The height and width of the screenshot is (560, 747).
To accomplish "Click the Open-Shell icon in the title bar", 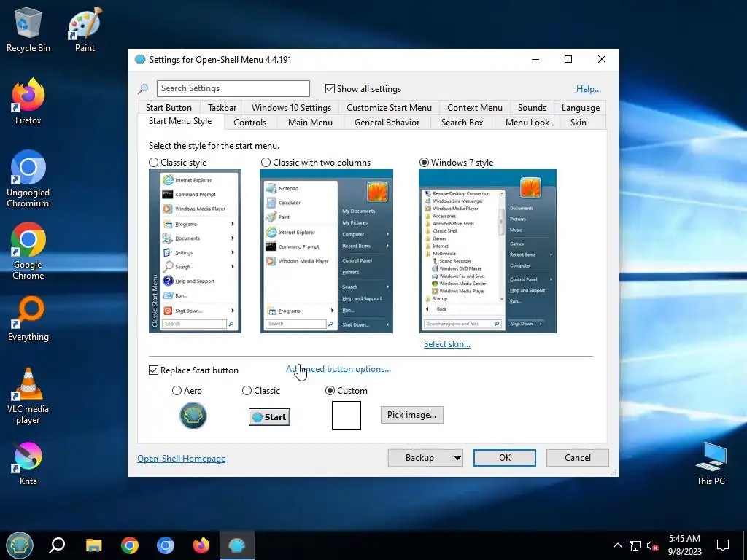I will (140, 60).
